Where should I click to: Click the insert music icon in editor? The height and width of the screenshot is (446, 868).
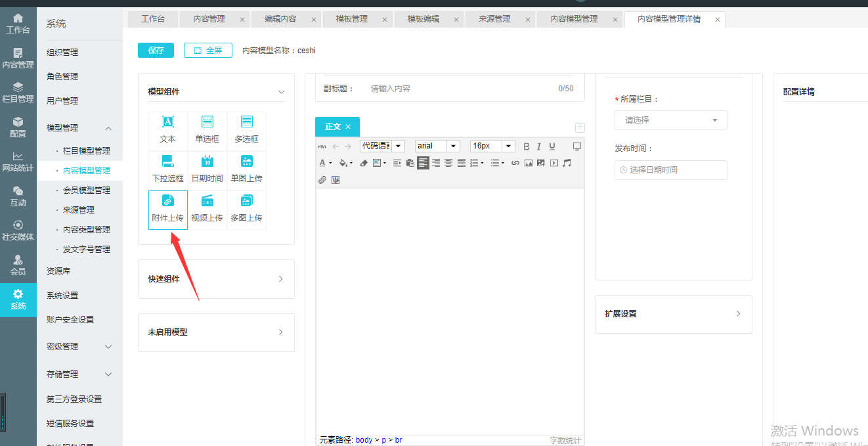point(567,163)
